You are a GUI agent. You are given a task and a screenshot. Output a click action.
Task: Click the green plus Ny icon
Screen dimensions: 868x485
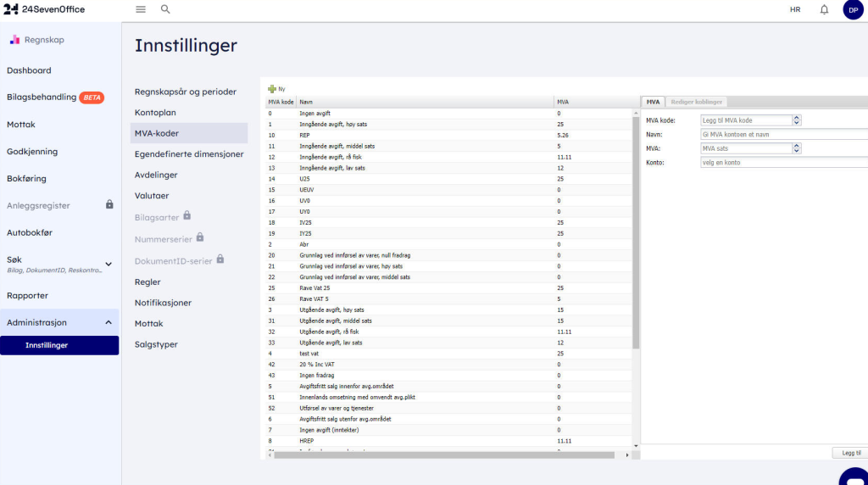[272, 88]
